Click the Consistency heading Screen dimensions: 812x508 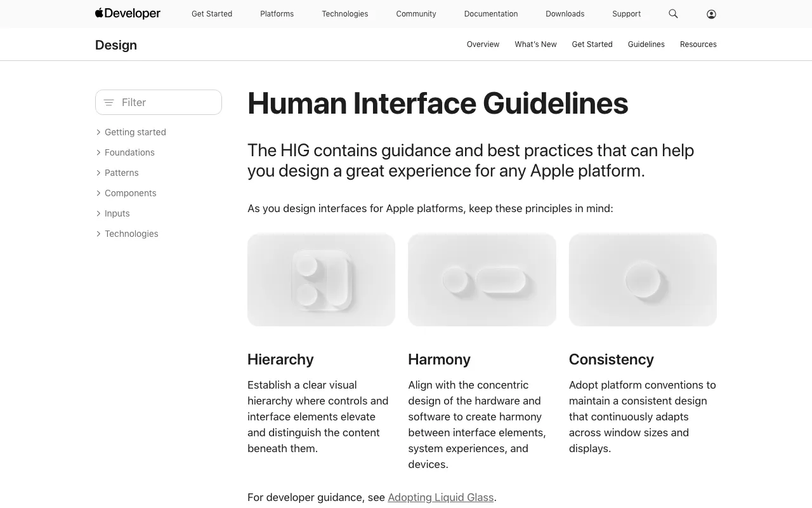pyautogui.click(x=611, y=359)
